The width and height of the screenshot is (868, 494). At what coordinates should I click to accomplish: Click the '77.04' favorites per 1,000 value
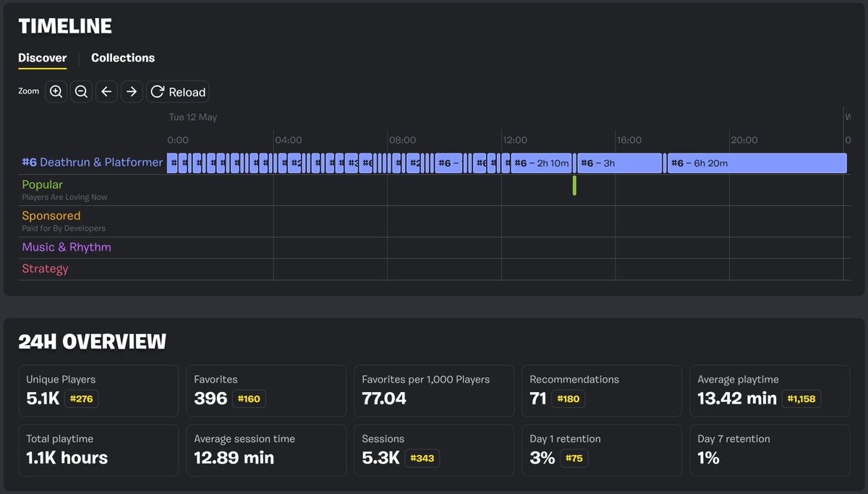tap(384, 399)
